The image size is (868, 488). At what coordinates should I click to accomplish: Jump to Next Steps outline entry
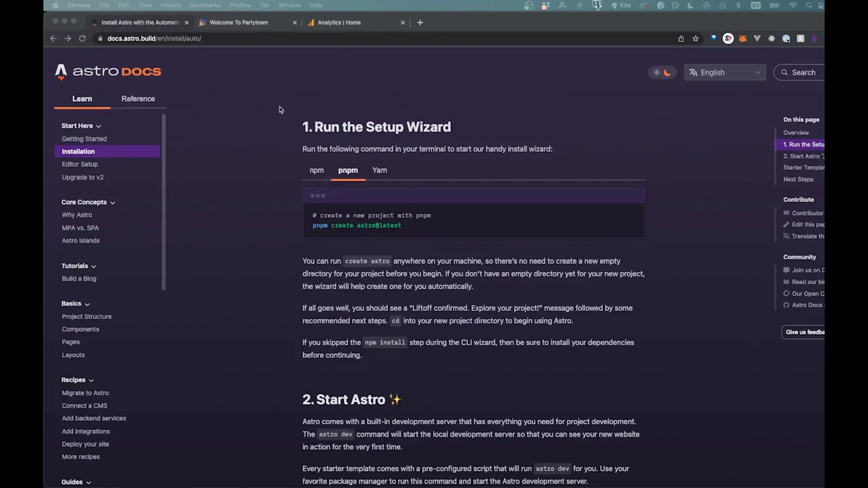(798, 180)
